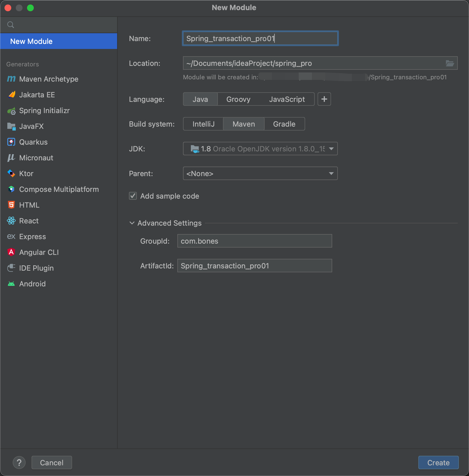Click the Advanced Settings heading text
469x476 pixels.
tap(169, 223)
